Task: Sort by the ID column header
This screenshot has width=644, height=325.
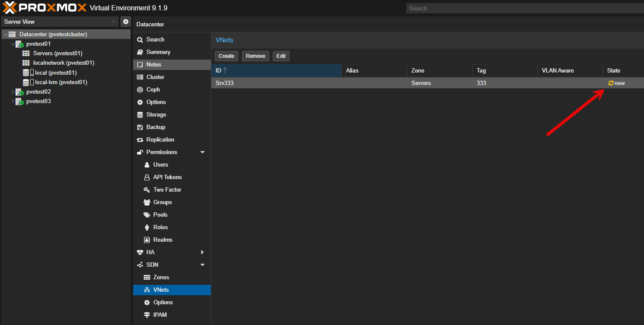Action: coord(276,71)
